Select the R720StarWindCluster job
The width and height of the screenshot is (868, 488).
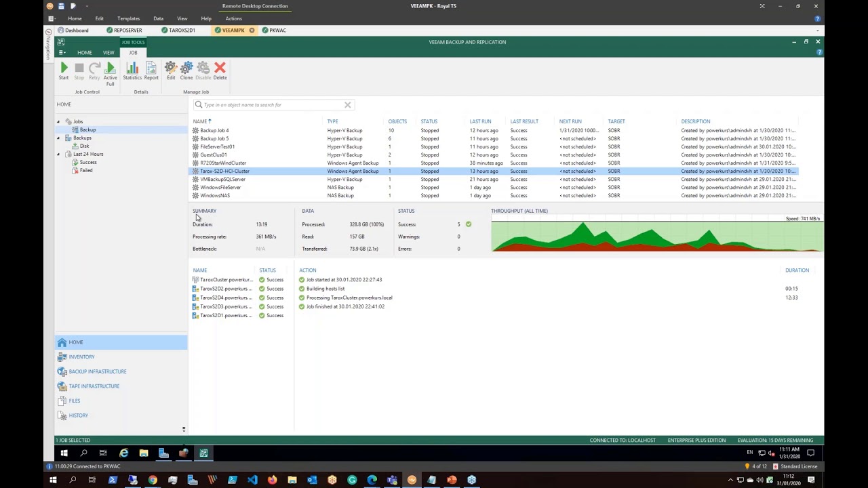[494, 163]
